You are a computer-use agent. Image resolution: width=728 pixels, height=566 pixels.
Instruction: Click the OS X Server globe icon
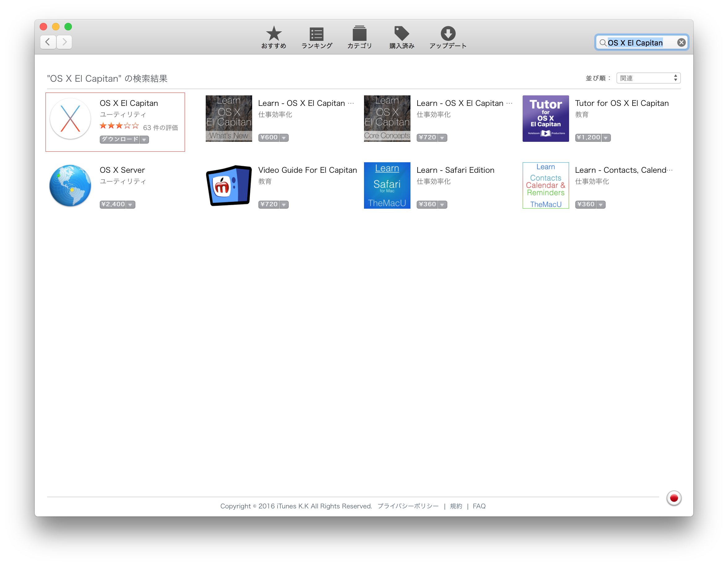[x=70, y=185]
